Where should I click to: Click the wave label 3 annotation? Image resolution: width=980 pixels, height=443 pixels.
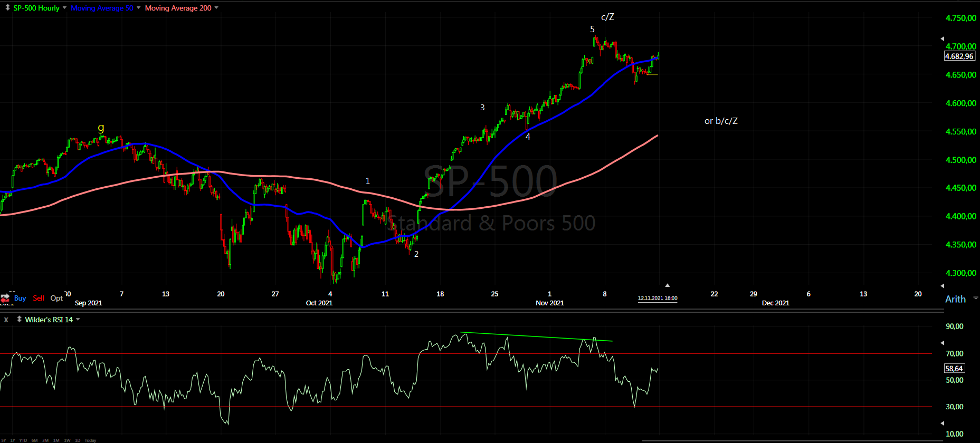482,107
